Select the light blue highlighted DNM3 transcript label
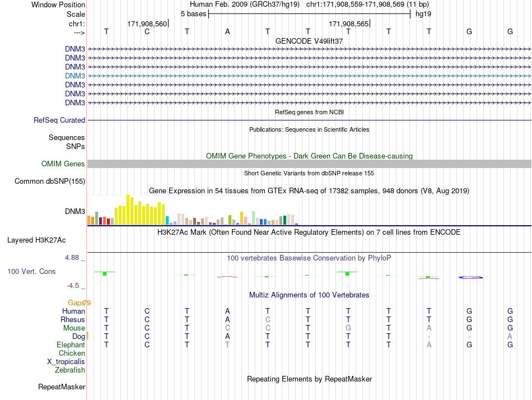 (x=75, y=76)
